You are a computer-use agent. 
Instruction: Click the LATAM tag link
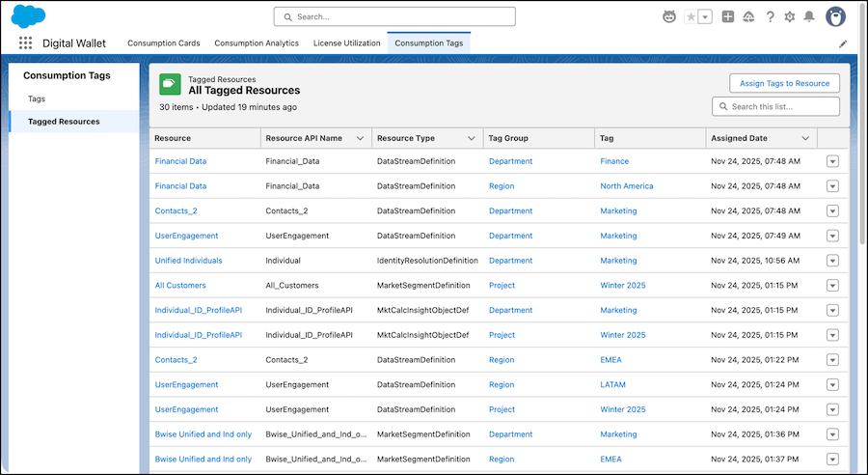pos(612,384)
